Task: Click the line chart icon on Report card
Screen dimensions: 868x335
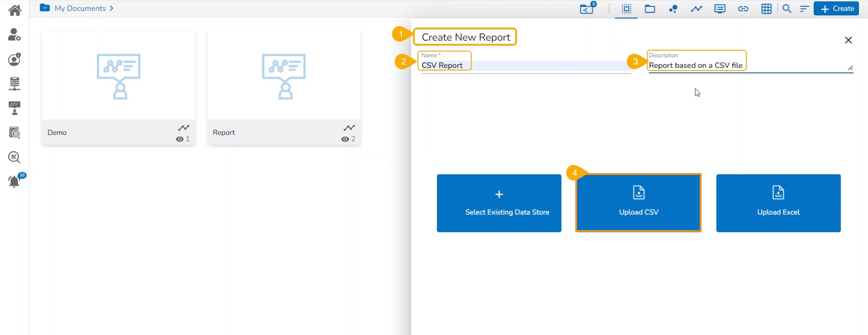Action: 349,128
